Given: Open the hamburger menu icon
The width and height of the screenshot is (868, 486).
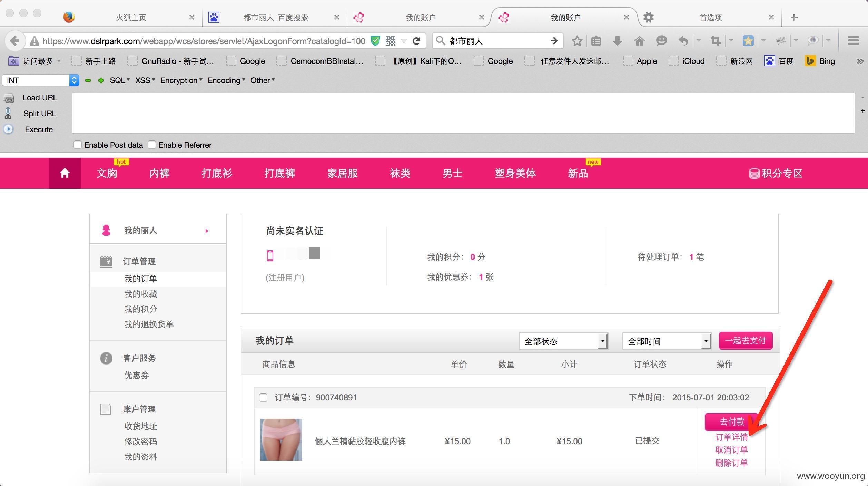Looking at the screenshot, I should pyautogui.click(x=853, y=41).
